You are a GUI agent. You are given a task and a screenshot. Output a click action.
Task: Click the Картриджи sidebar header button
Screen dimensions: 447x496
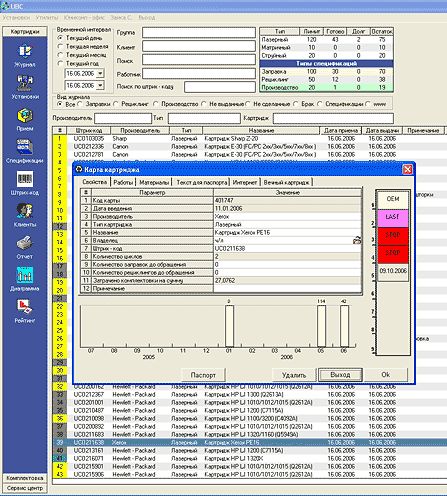(25, 32)
